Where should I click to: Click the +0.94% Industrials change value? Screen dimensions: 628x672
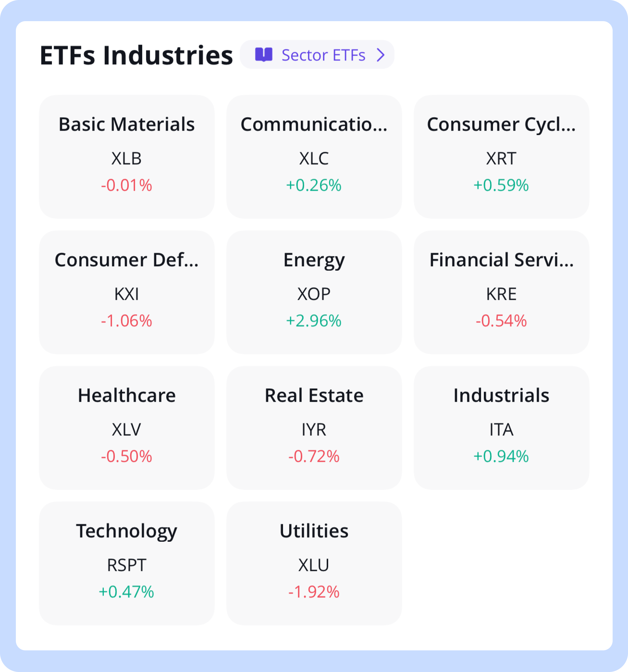click(x=501, y=456)
